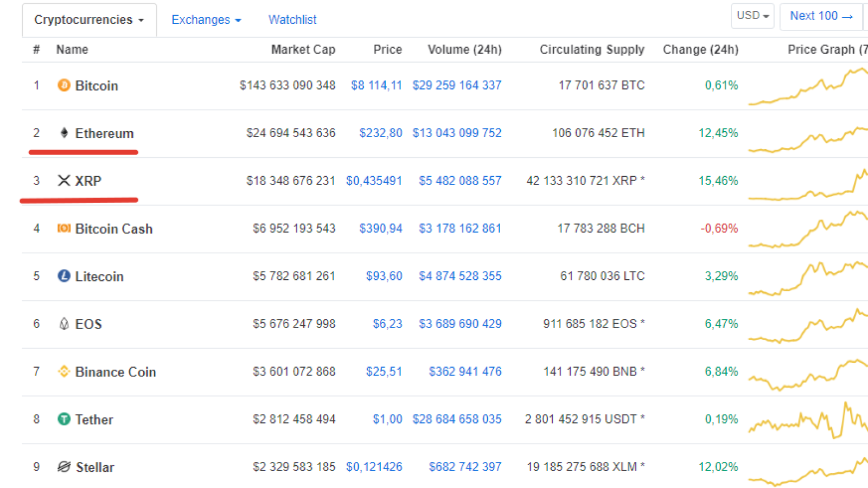Sort by the # rank column header
868x488 pixels.
[x=36, y=49]
